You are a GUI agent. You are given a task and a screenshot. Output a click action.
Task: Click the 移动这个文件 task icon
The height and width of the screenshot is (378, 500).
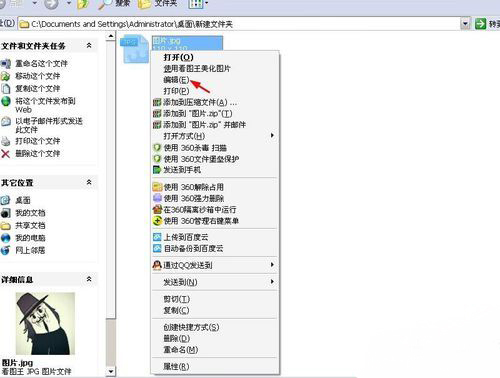(x=6, y=76)
